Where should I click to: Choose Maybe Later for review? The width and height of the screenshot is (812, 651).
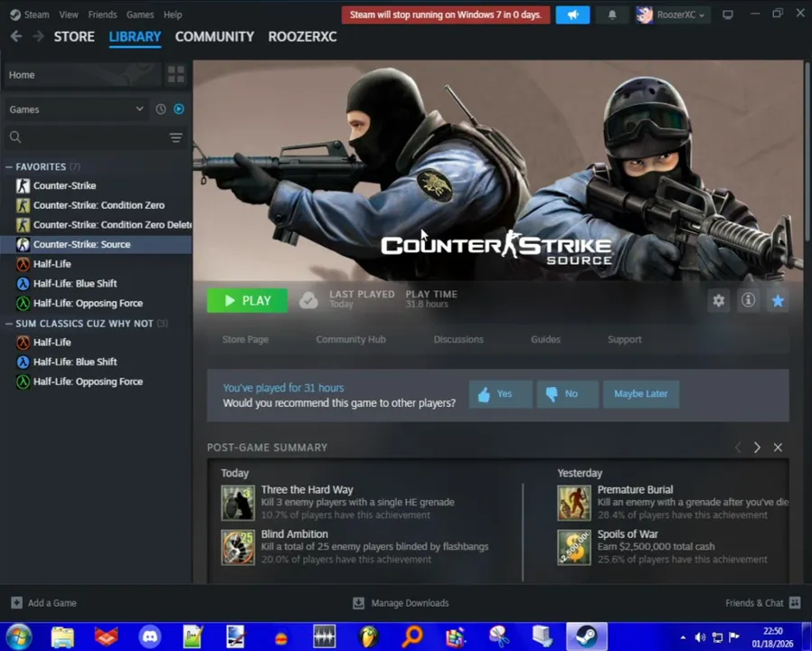point(641,394)
